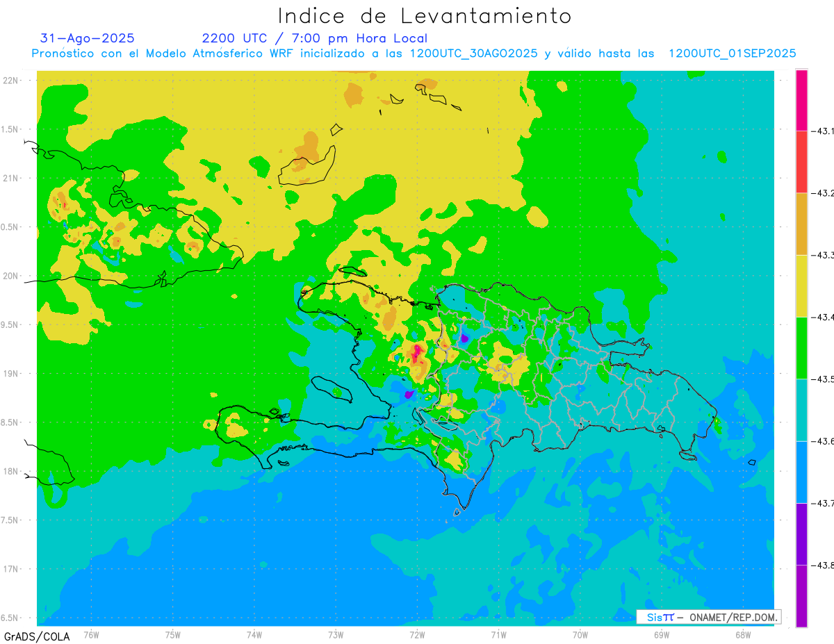Click the legend value "-43.7"

click(824, 503)
